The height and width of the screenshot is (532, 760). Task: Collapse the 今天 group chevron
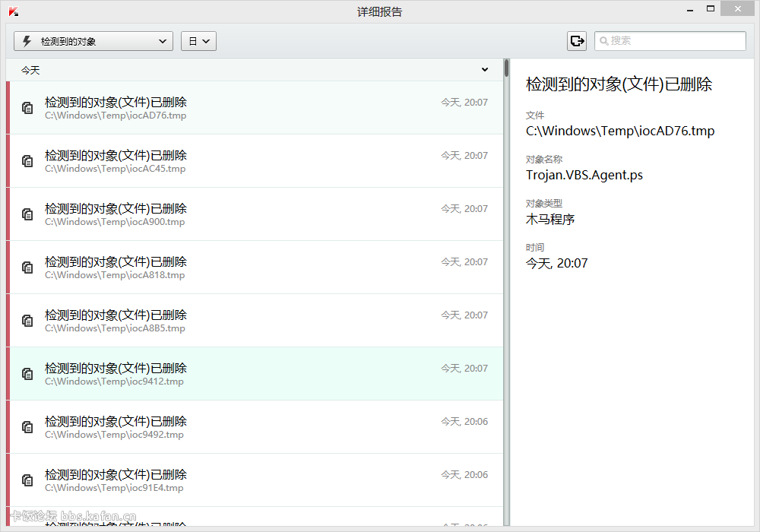point(485,70)
